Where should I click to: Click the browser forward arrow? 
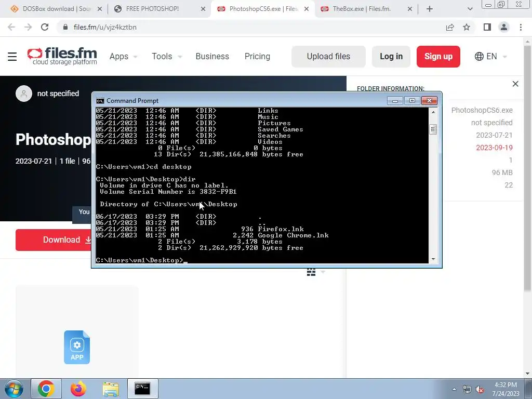[28, 27]
